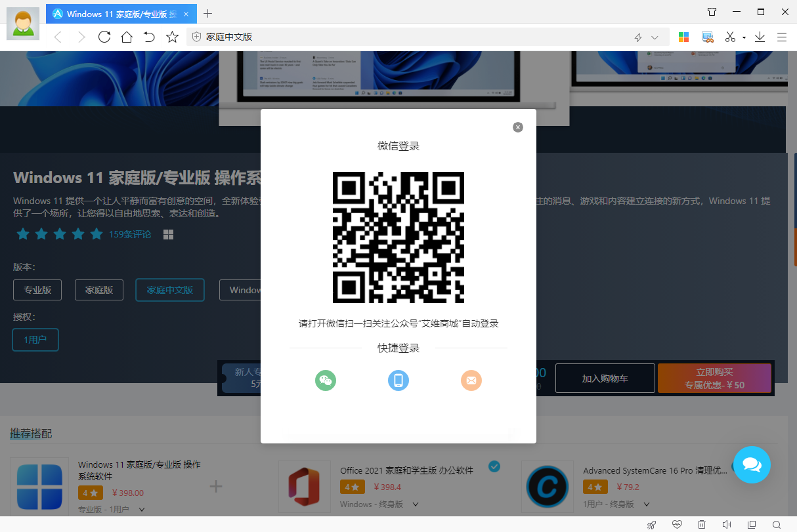Click the scissors screenshot icon

[x=730, y=37]
